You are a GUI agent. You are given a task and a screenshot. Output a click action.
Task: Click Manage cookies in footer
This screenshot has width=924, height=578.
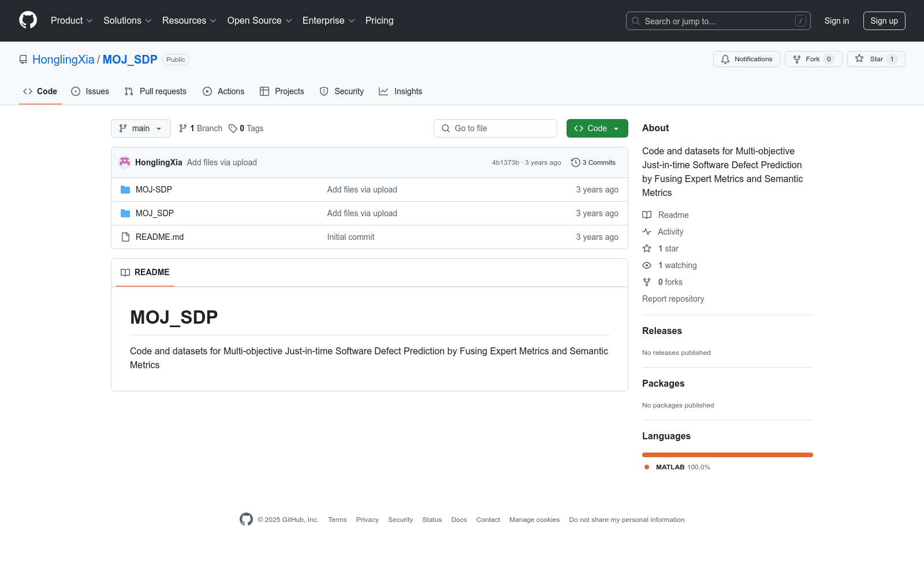coord(534,520)
